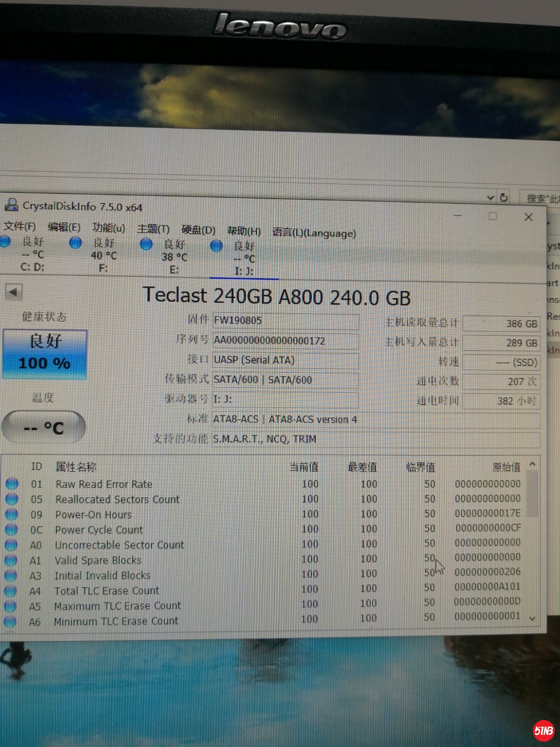This screenshot has height=747, width=560.
Task: Select the Raw Read Error Rate row
Action: (264, 484)
